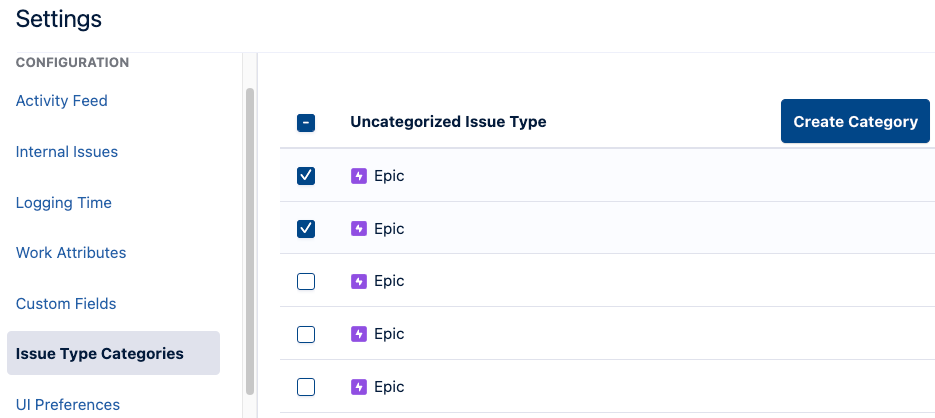Navigate to Work Attributes

click(71, 253)
